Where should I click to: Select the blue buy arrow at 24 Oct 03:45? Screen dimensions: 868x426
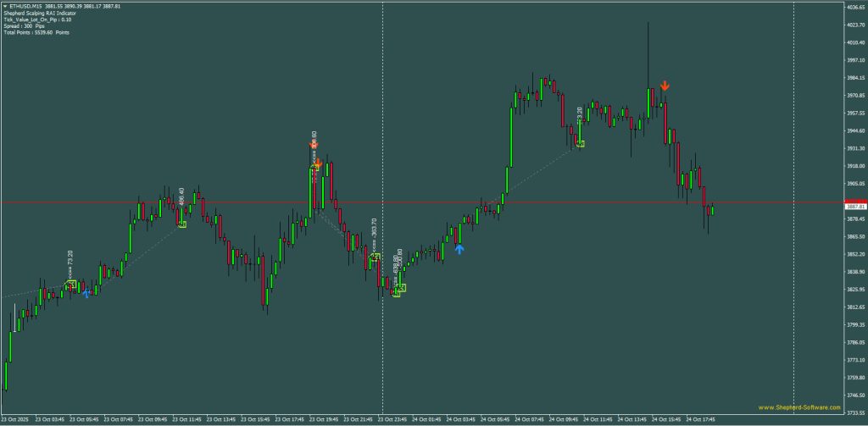(x=459, y=249)
